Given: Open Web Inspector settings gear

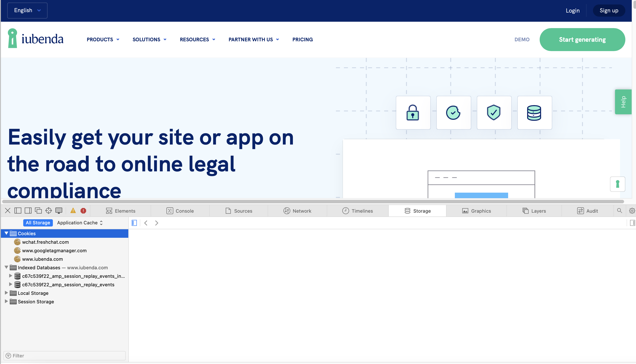Looking at the screenshot, I should click(632, 211).
